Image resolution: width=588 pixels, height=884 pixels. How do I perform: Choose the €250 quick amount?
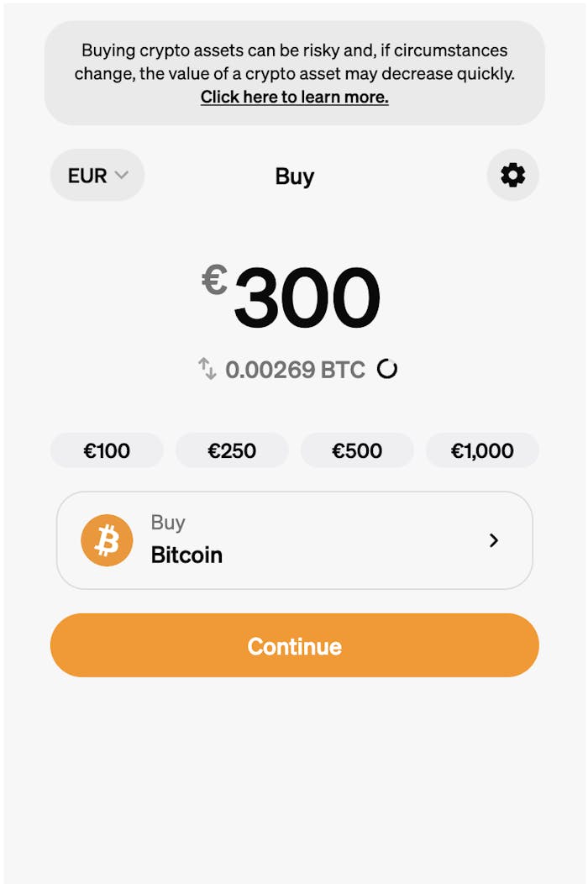[232, 450]
